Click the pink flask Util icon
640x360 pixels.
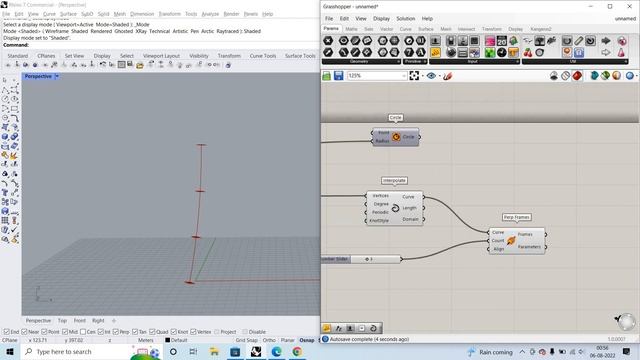pyautogui.click(x=622, y=52)
